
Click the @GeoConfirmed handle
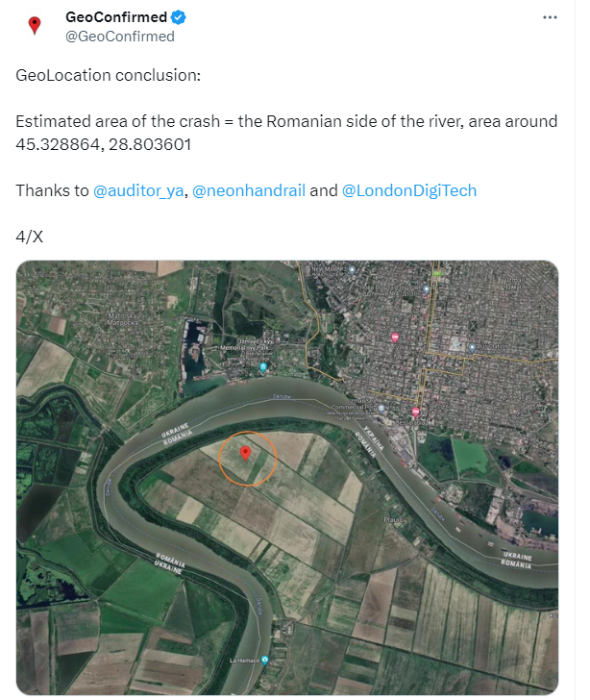point(119,37)
